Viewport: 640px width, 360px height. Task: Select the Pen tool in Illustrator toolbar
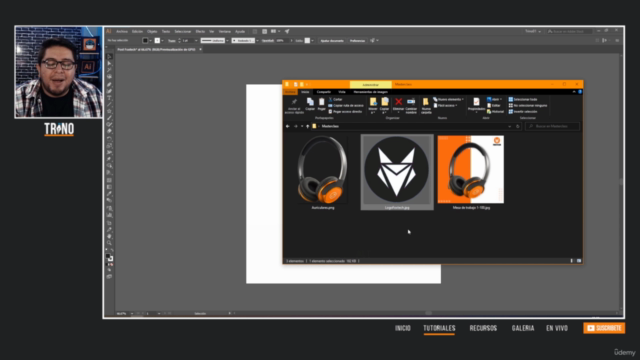(x=109, y=84)
